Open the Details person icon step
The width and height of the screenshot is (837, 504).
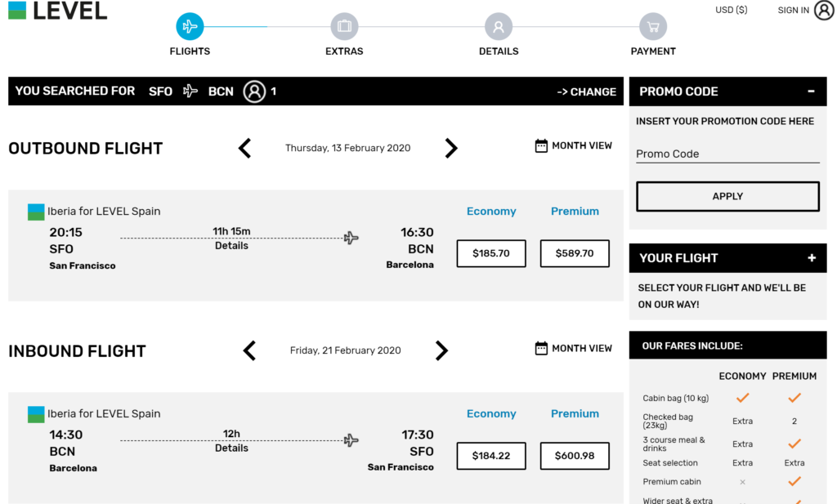[499, 25]
